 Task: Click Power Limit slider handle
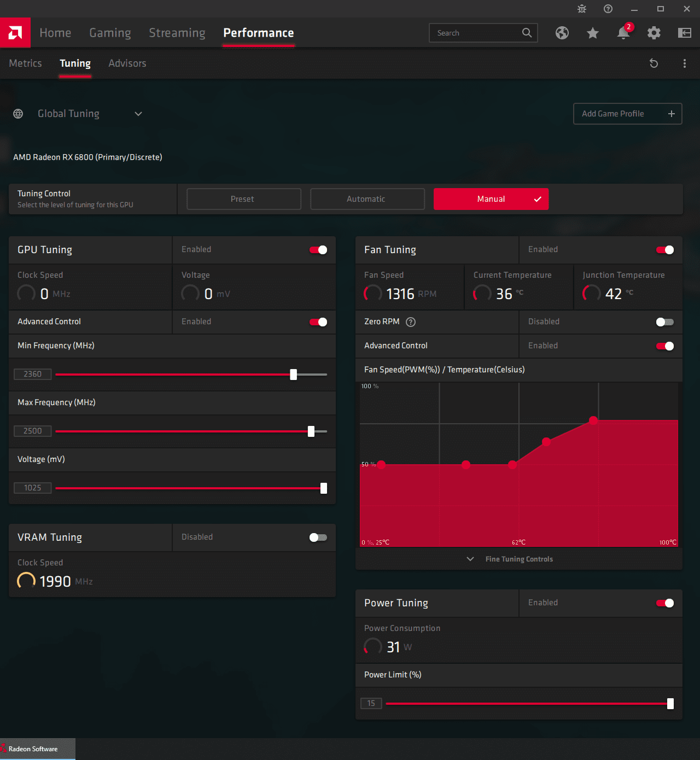(x=670, y=704)
